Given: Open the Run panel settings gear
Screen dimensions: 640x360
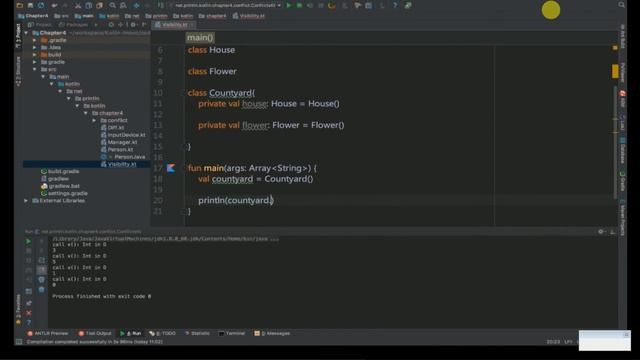Looking at the screenshot, I should (x=601, y=231).
